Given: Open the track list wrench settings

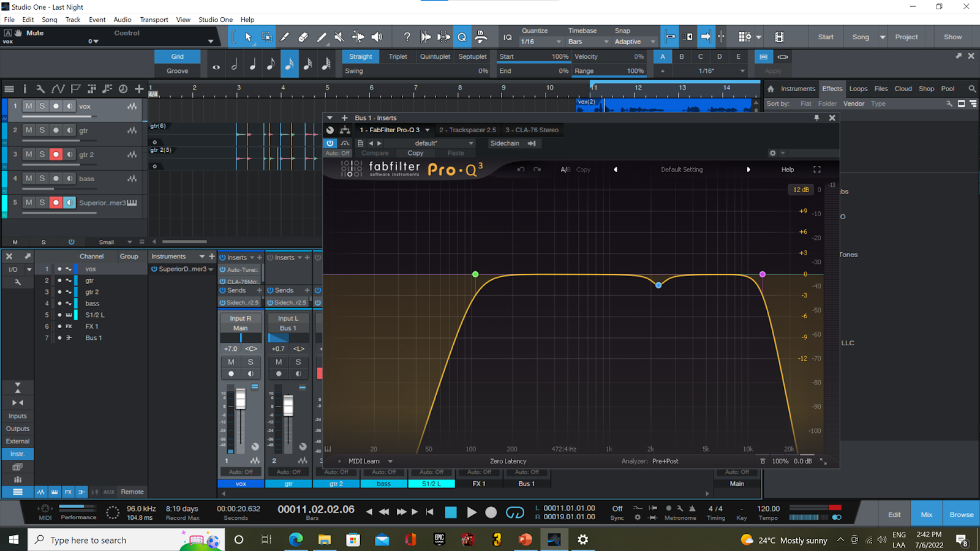Looking at the screenshot, I should tap(40, 89).
